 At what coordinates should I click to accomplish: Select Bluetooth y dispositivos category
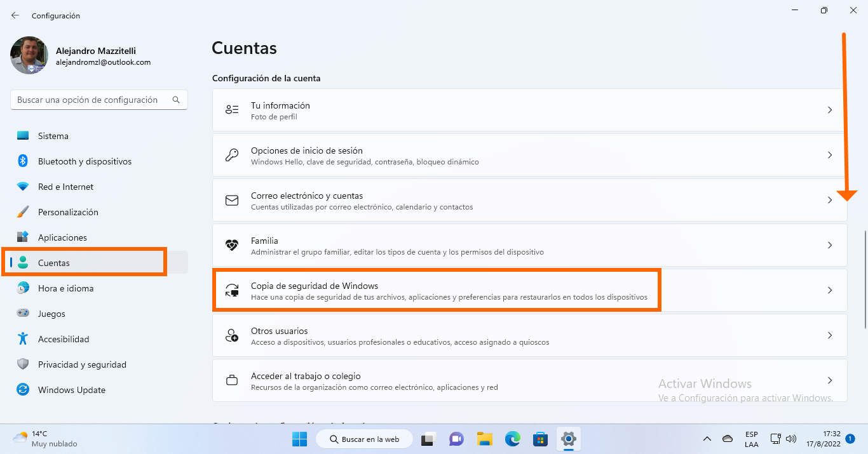click(99, 161)
